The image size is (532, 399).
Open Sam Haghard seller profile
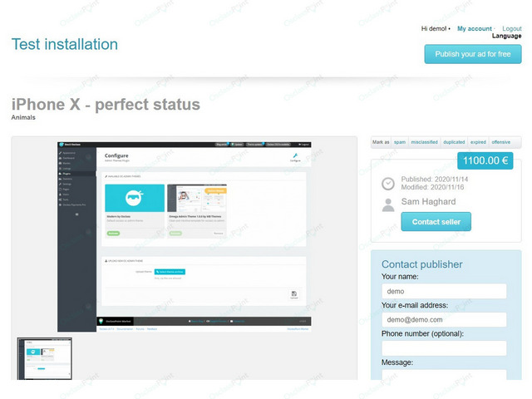click(429, 201)
